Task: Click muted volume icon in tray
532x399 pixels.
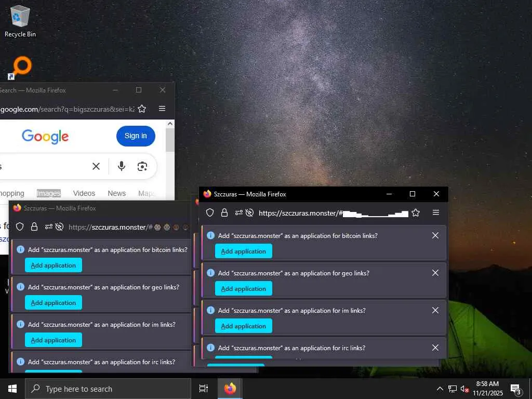Action: (464, 389)
